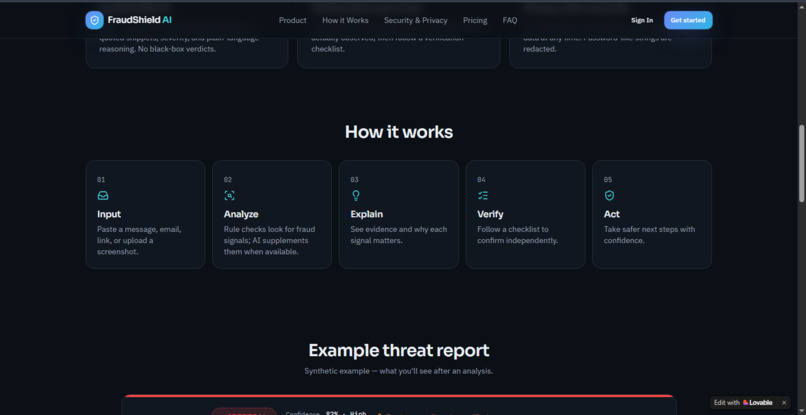Click the 'redacted.' card text

point(540,49)
